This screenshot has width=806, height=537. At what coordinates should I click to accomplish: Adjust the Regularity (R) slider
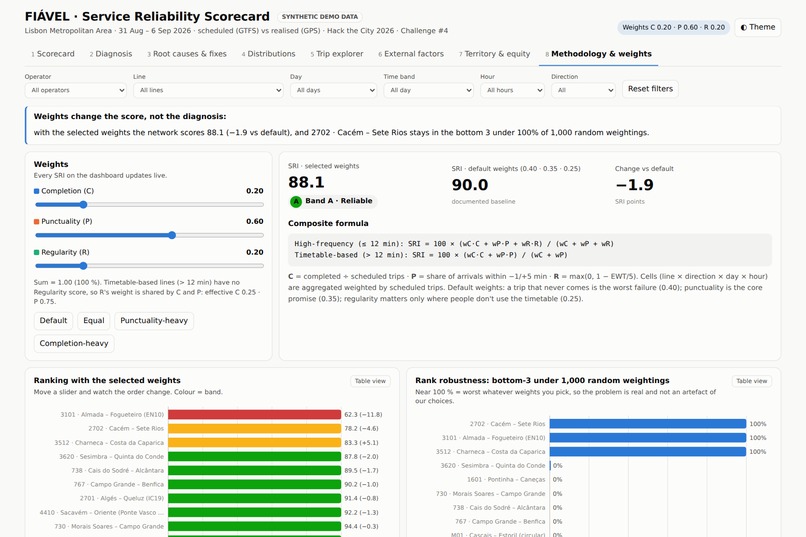(x=149, y=266)
